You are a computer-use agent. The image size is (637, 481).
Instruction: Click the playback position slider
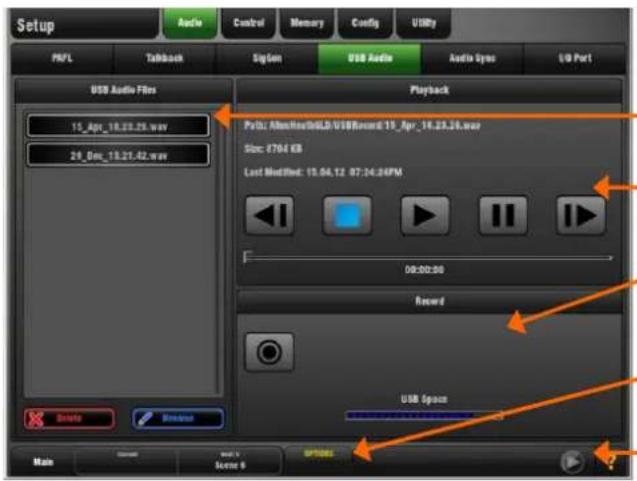[428, 257]
